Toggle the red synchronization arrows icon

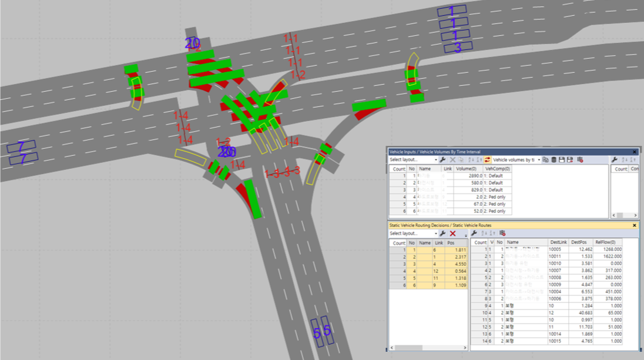pos(487,159)
